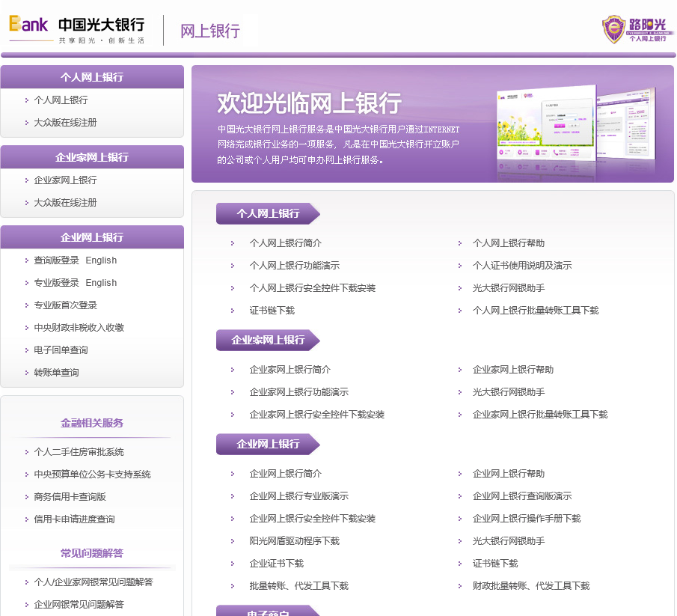677x616 pixels.
Task: Select the 企业网上银行 sidebar header tab
Action: [92, 237]
